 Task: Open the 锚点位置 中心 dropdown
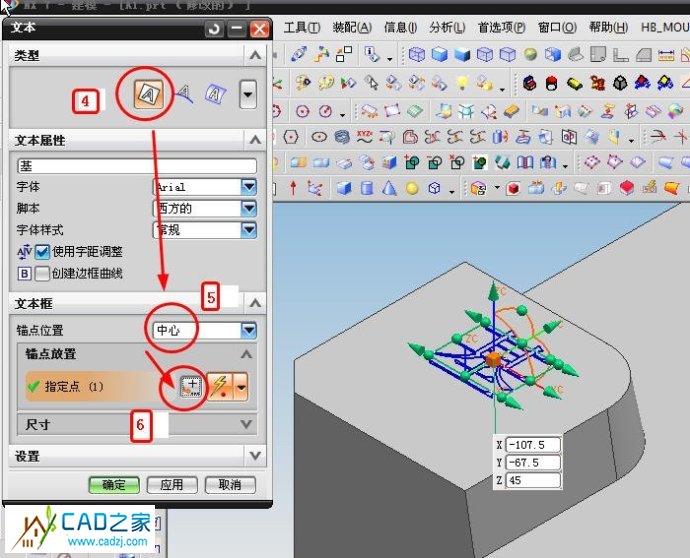(248, 330)
